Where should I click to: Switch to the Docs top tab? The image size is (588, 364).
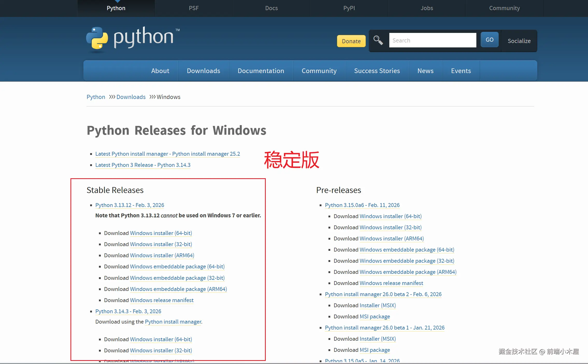(271, 8)
